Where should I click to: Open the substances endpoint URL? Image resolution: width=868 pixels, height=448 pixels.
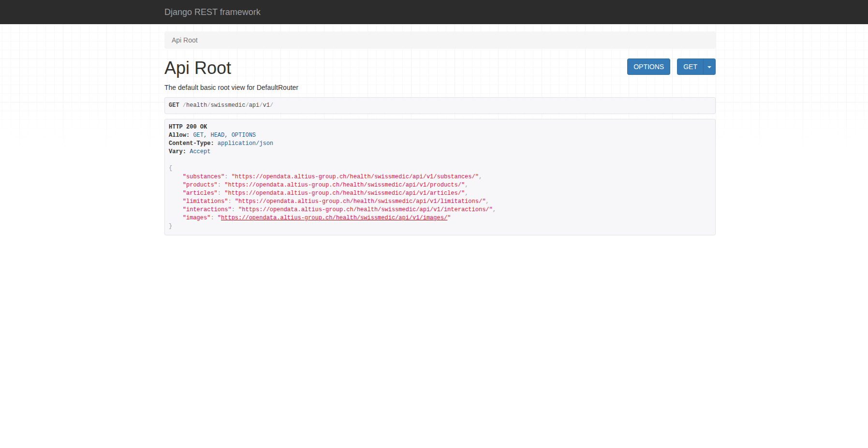pyautogui.click(x=355, y=176)
